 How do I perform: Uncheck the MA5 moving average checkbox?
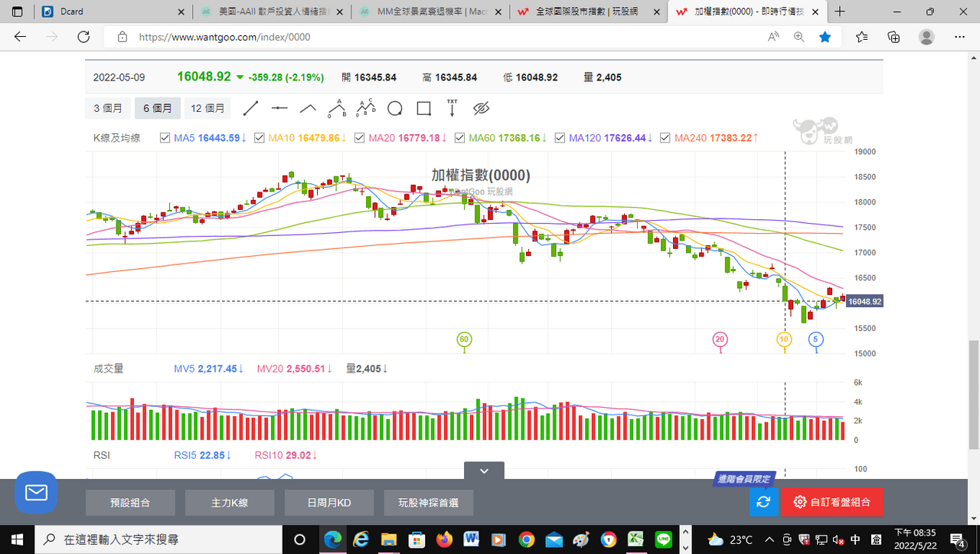click(165, 138)
